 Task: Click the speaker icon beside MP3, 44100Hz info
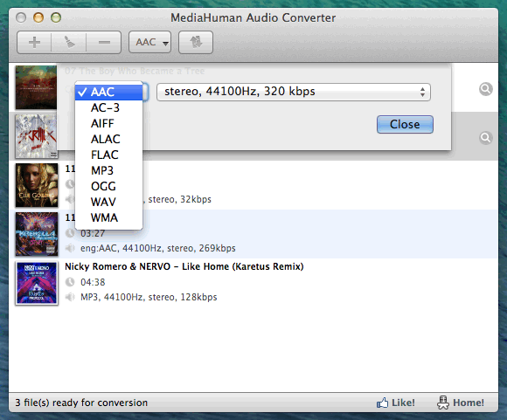[x=70, y=297]
